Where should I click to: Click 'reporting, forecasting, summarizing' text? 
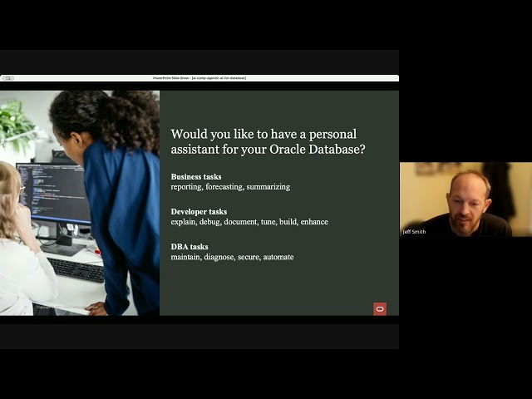pos(230,186)
